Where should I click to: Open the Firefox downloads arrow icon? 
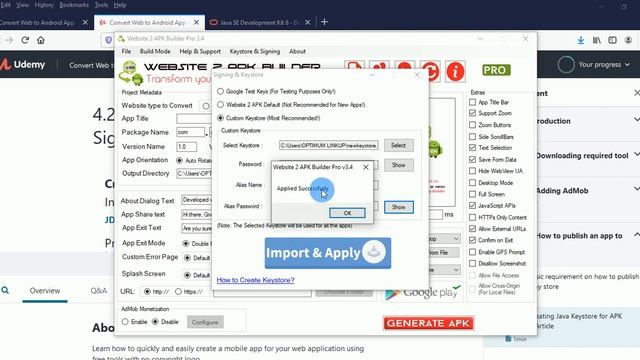coord(580,40)
